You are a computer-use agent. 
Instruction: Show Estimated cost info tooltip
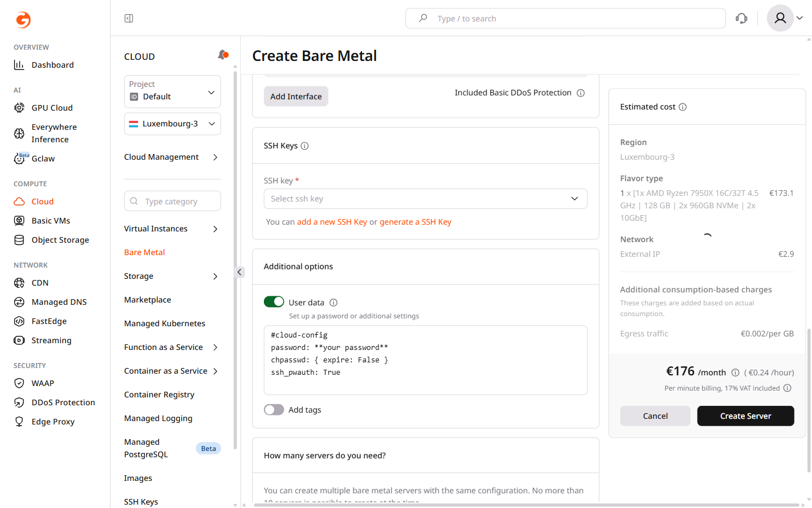(x=683, y=107)
